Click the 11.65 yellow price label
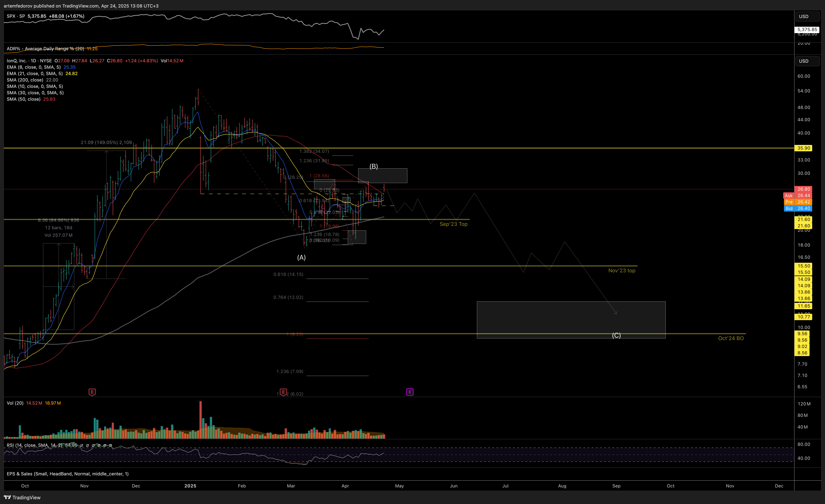This screenshot has width=825, height=504. point(804,306)
